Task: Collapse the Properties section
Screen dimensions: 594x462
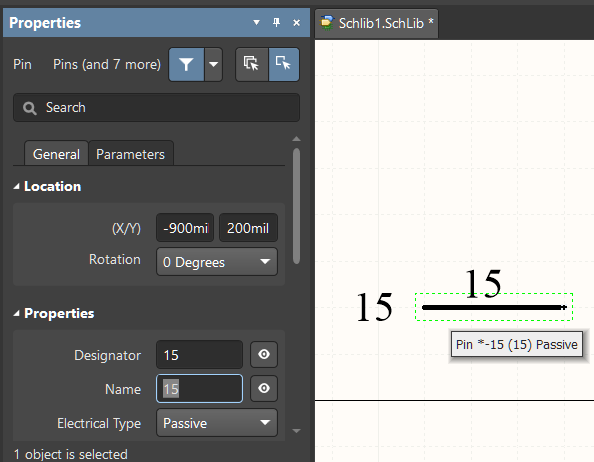Action: tap(16, 313)
